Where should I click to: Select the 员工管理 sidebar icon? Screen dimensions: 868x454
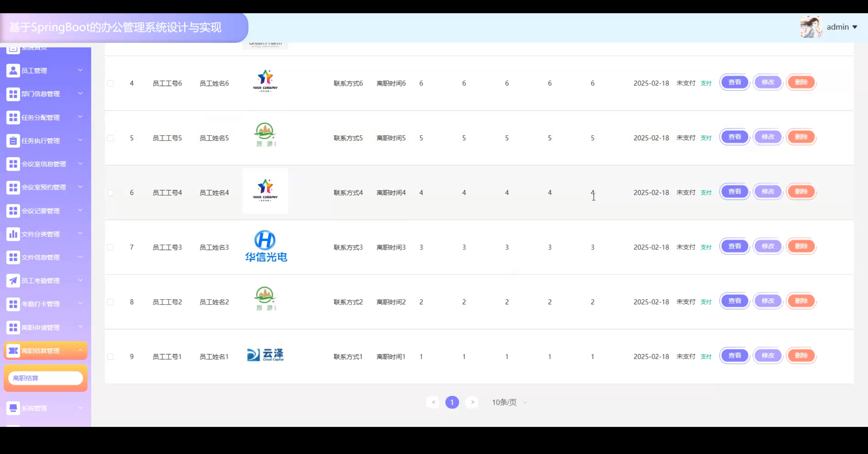(13, 70)
